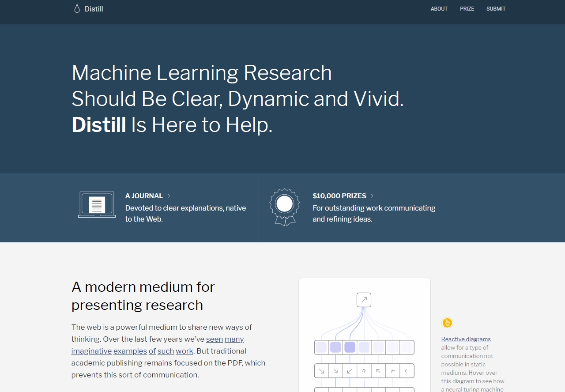
Task: Click the 'Machine Learning Research' headline line
Action: 202,73
